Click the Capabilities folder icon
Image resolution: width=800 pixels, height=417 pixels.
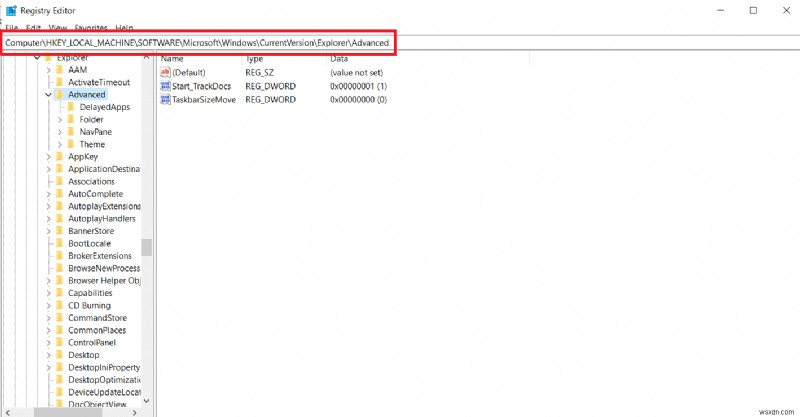pyautogui.click(x=59, y=293)
